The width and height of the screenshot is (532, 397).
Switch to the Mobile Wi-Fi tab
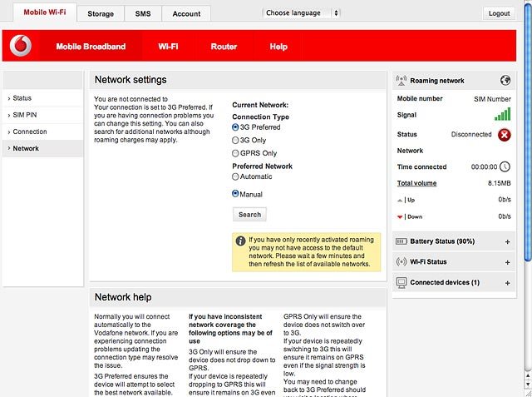45,12
